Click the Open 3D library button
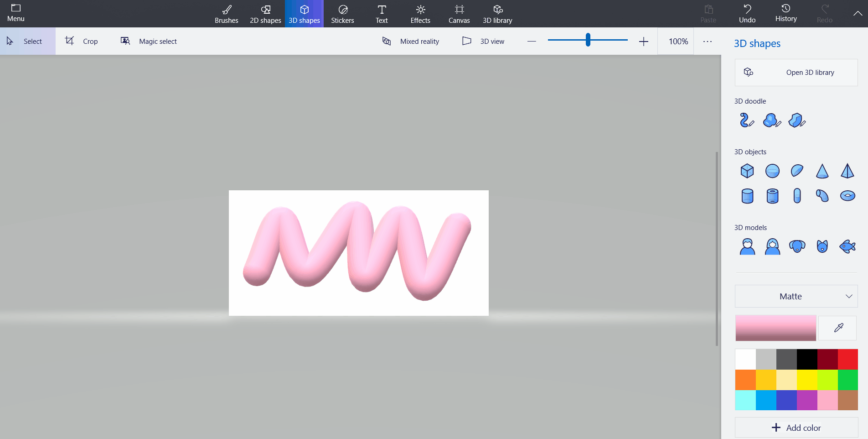 796,73
